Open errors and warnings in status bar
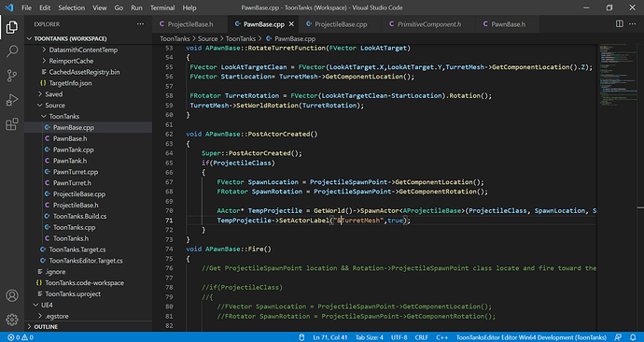The height and width of the screenshot is (342, 644). pyautogui.click(x=21, y=337)
